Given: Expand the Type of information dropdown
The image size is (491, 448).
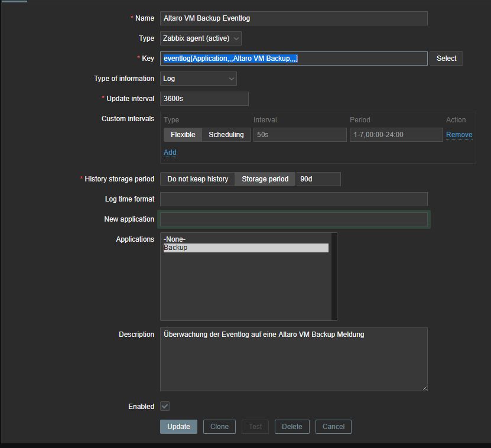Looking at the screenshot, I should [198, 79].
